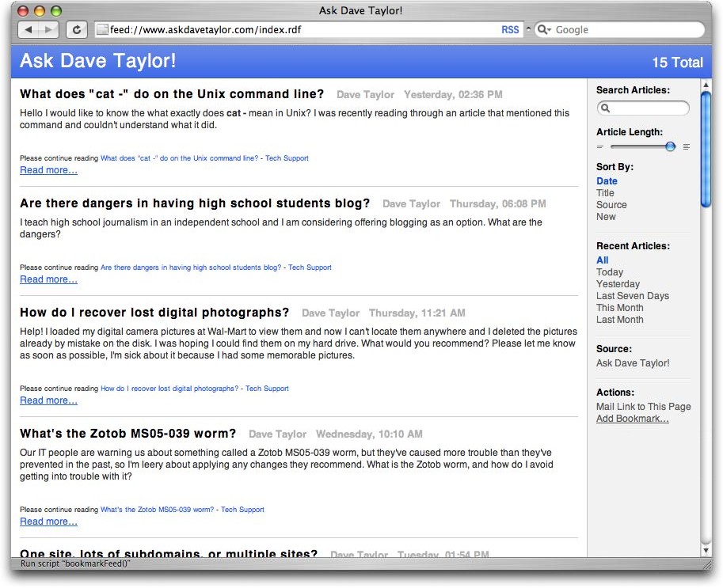Open the high school blog Tech Support link
The width and height of the screenshot is (723, 588).
[216, 267]
